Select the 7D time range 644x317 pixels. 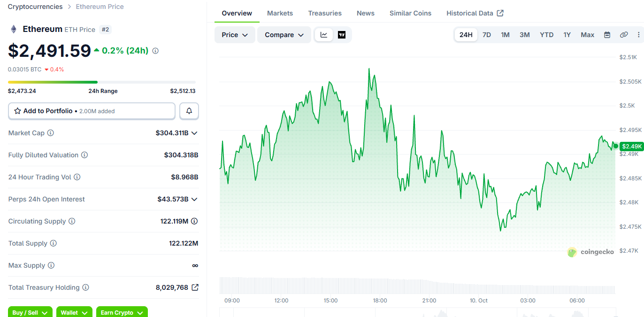click(x=487, y=35)
